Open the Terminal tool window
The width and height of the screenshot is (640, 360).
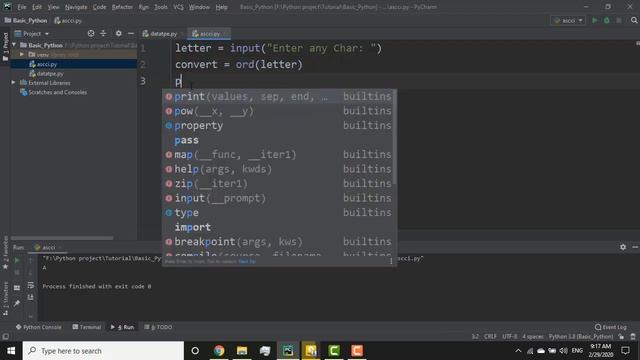click(87, 327)
